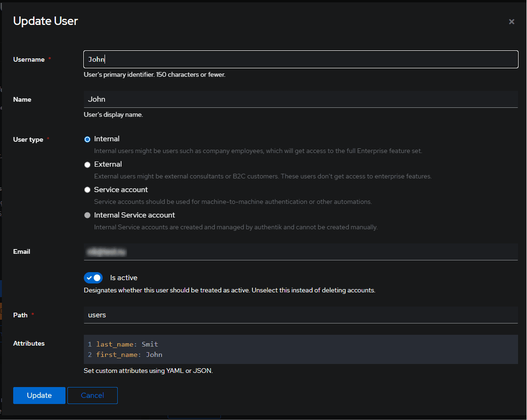Toggle the Is active switch
The image size is (527, 420).
click(93, 278)
